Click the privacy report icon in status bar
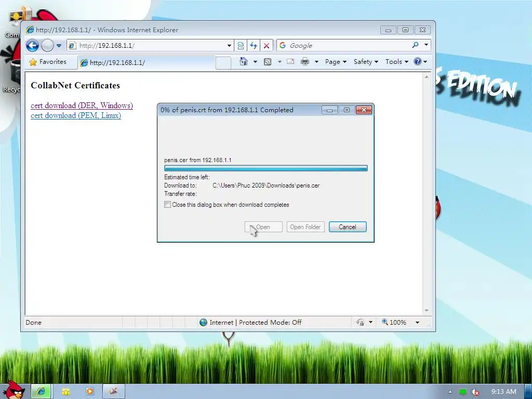This screenshot has width=532, height=399. point(361,322)
